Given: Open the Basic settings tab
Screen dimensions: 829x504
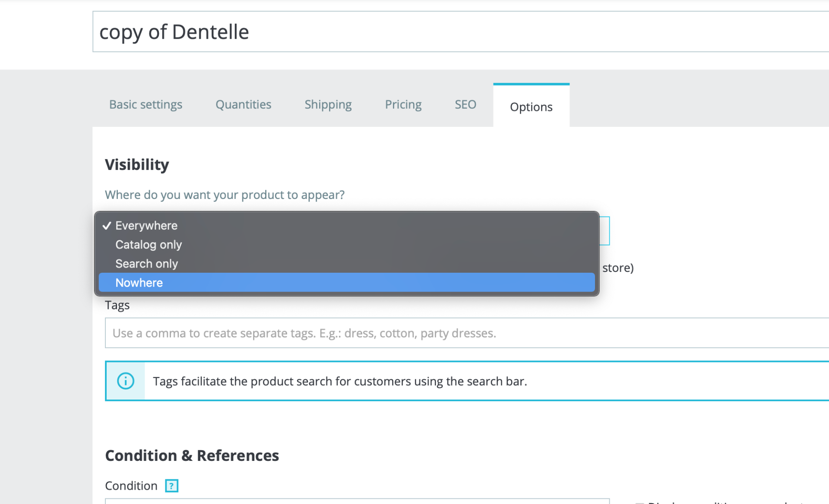Looking at the screenshot, I should 146,104.
